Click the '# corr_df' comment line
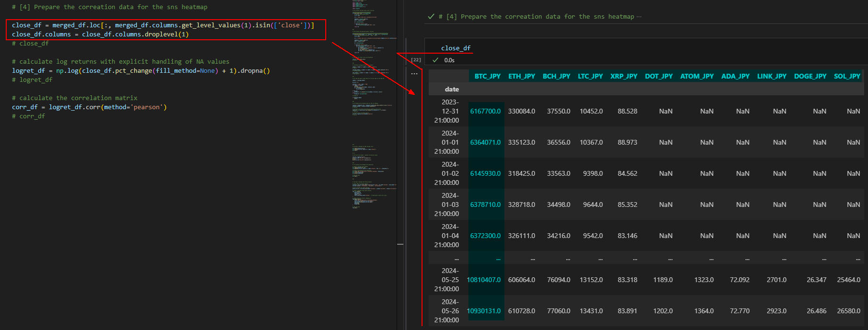The width and height of the screenshot is (868, 330). (x=28, y=116)
